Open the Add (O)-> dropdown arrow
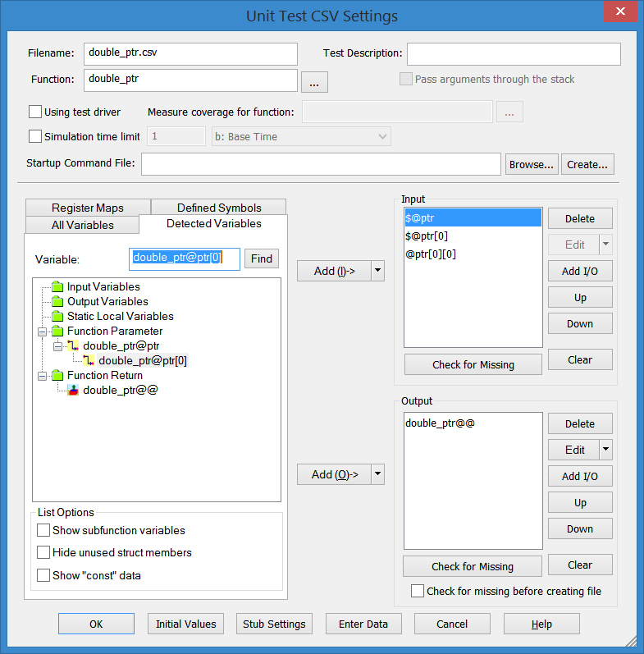 click(x=377, y=474)
